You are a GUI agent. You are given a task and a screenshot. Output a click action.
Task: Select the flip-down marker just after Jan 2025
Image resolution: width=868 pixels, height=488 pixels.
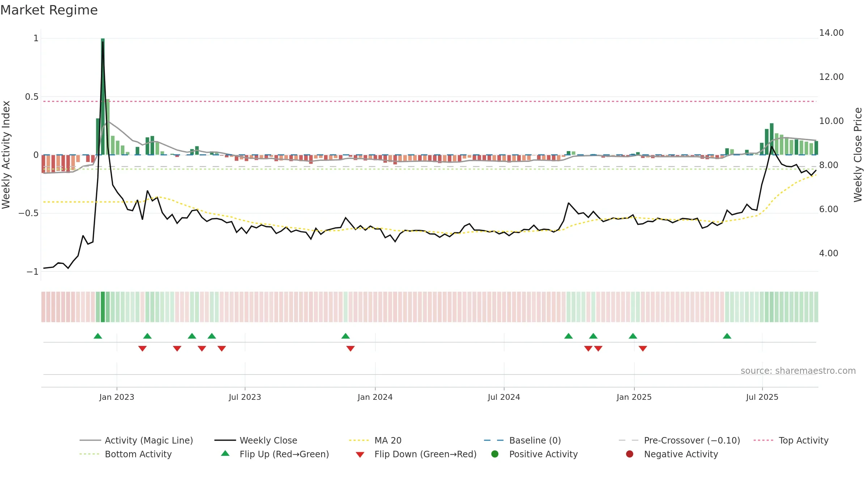coord(643,348)
